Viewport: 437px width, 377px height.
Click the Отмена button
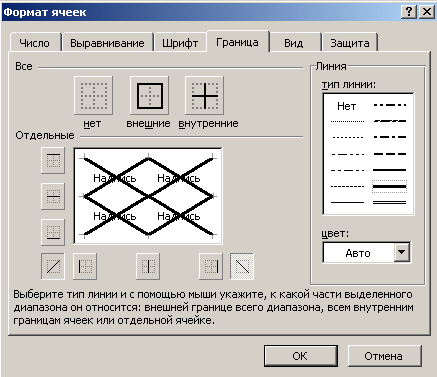coord(384,356)
